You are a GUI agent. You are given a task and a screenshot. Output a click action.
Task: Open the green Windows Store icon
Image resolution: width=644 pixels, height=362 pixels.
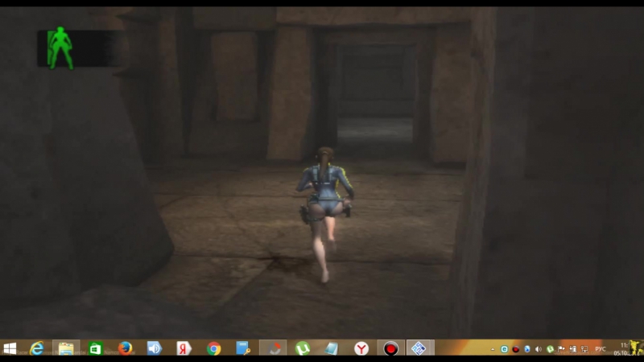[95, 349]
